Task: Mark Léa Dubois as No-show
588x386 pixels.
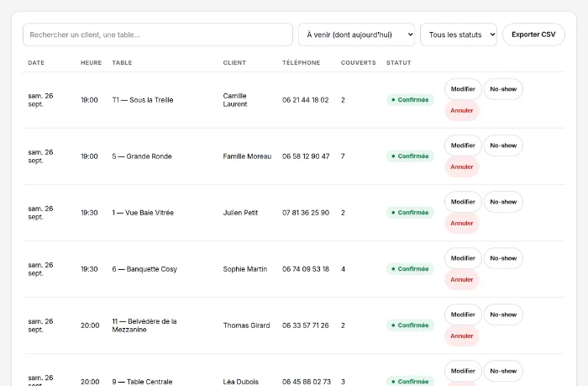Action: click(503, 371)
